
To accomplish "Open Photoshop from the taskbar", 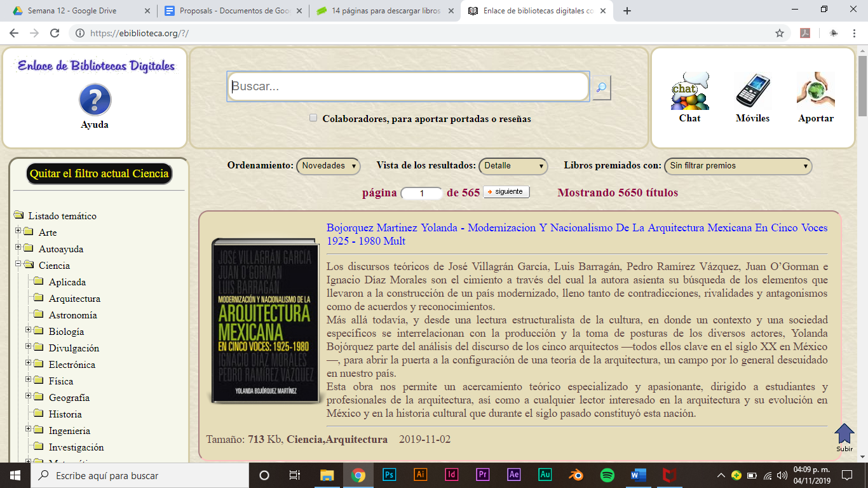I will click(390, 475).
